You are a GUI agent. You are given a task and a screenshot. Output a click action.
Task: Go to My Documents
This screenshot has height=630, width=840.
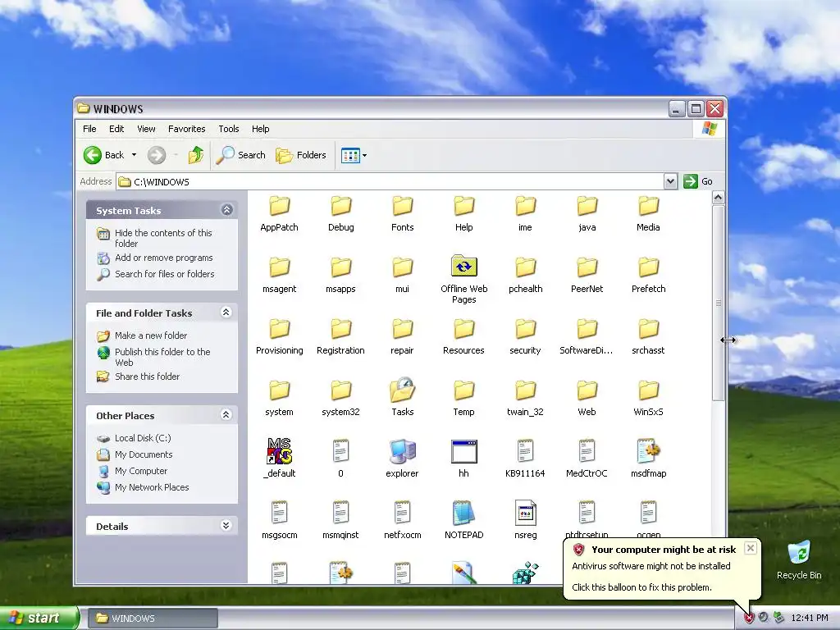click(x=144, y=454)
